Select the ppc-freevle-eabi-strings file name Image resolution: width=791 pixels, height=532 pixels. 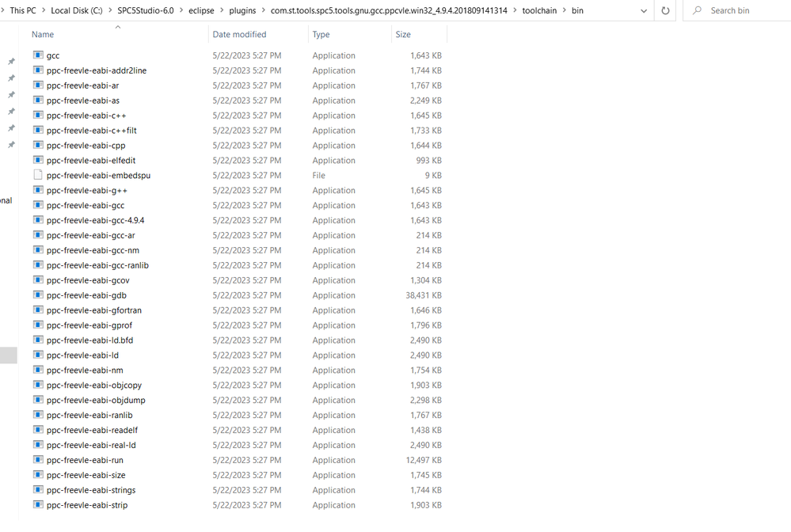91,490
